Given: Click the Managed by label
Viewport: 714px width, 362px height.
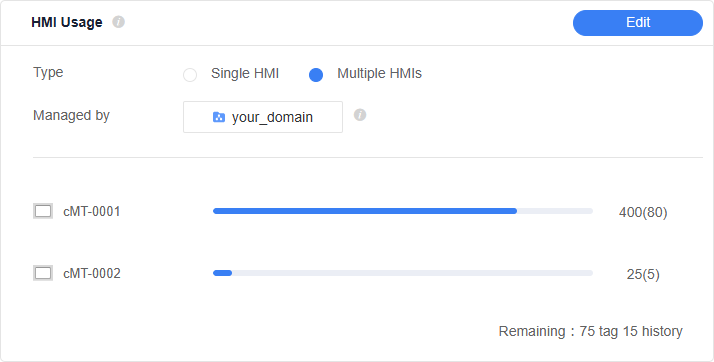Looking at the screenshot, I should pyautogui.click(x=71, y=116).
